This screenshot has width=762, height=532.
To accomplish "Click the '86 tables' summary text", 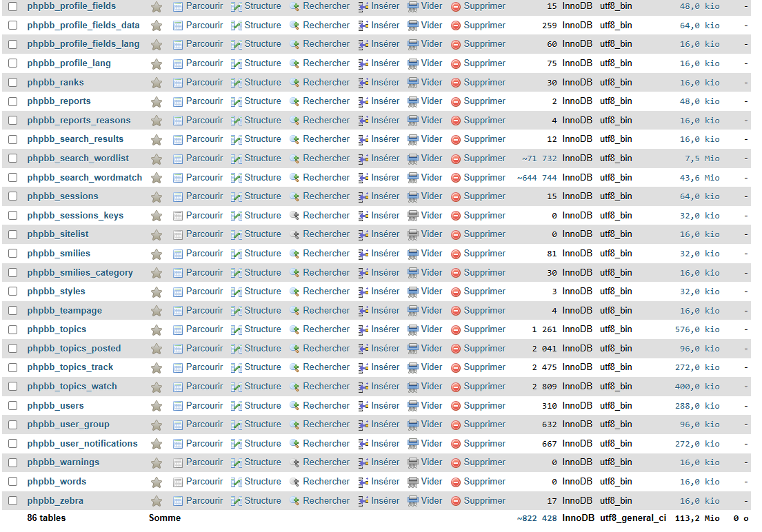I will (x=46, y=518).
